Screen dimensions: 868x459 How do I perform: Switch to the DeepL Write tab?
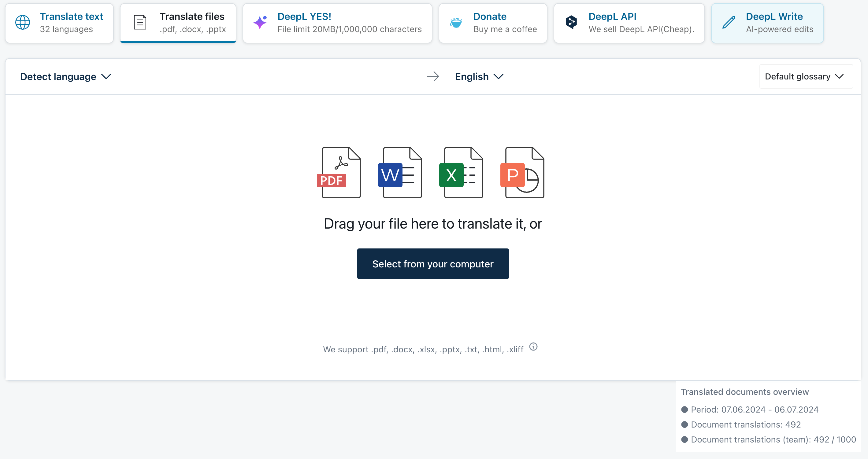(x=767, y=23)
